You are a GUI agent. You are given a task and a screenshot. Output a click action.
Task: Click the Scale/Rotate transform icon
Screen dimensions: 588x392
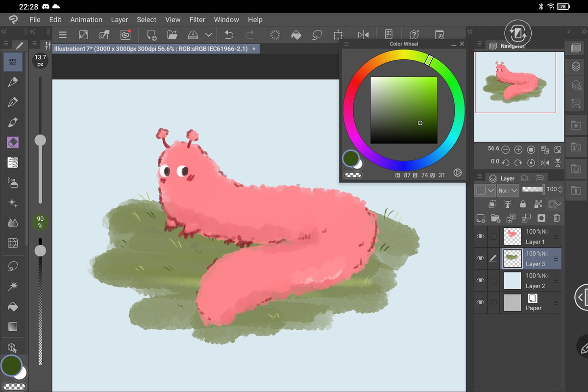point(338,35)
